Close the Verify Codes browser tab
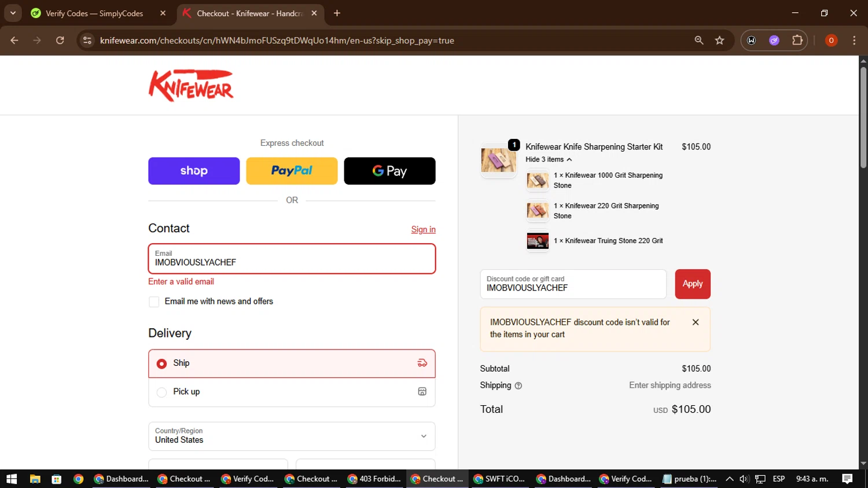Viewport: 868px width, 488px height. tap(163, 13)
